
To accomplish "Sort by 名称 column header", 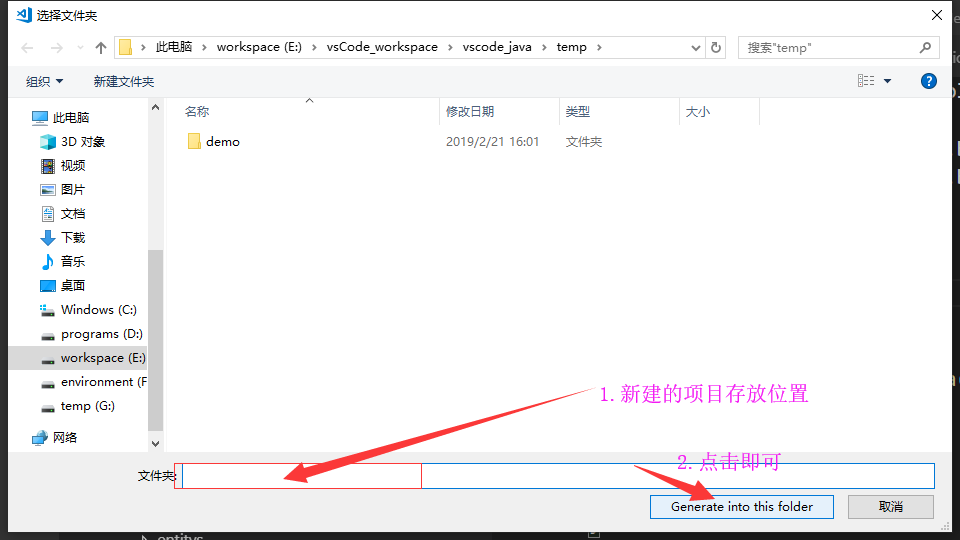I will [x=197, y=111].
